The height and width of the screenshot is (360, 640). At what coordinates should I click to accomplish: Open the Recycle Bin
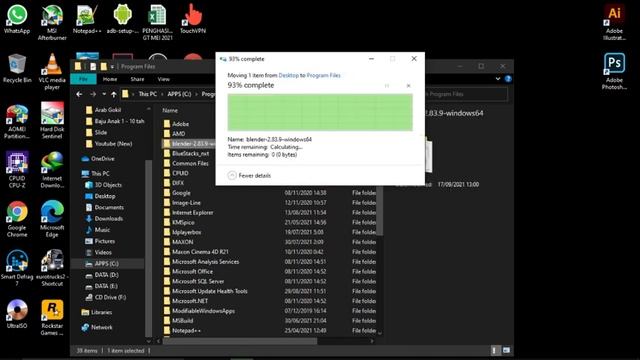[x=17, y=69]
